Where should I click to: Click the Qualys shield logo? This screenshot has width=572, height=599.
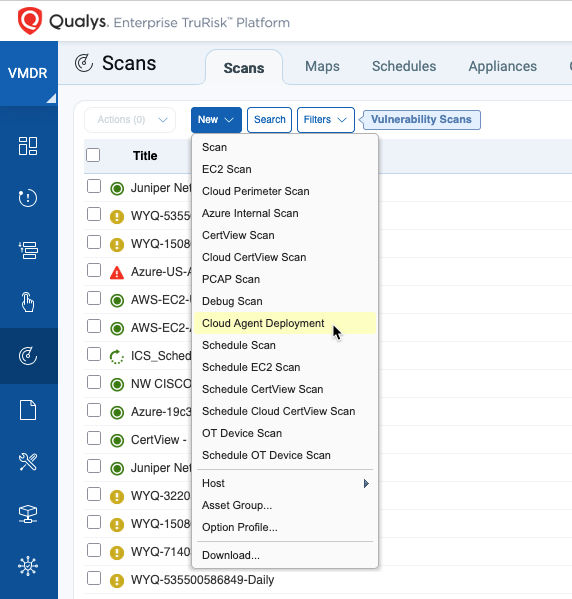coord(30,21)
